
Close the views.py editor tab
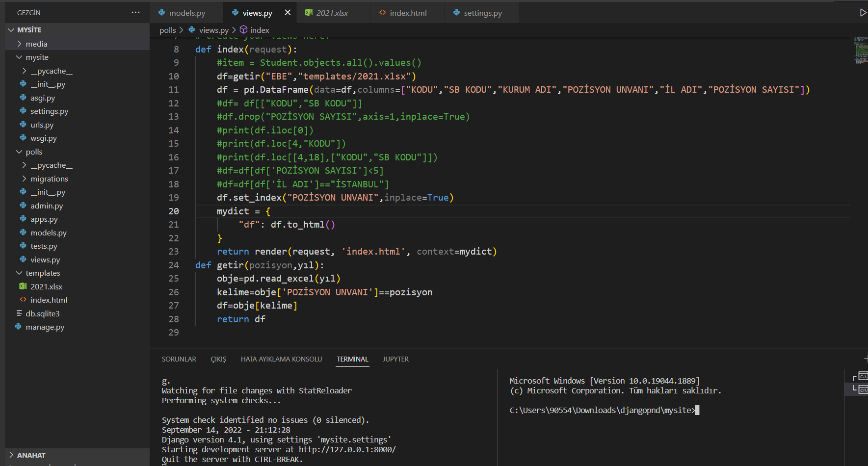tap(288, 13)
